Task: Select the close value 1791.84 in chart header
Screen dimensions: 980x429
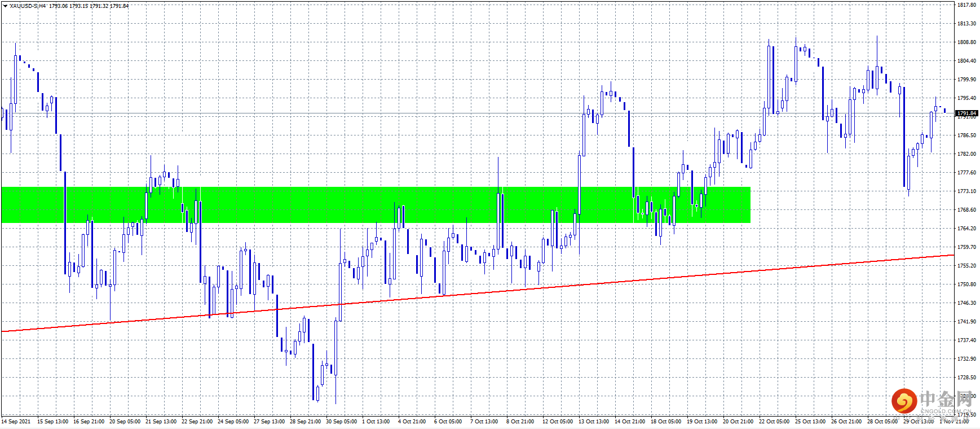Action: click(119, 6)
